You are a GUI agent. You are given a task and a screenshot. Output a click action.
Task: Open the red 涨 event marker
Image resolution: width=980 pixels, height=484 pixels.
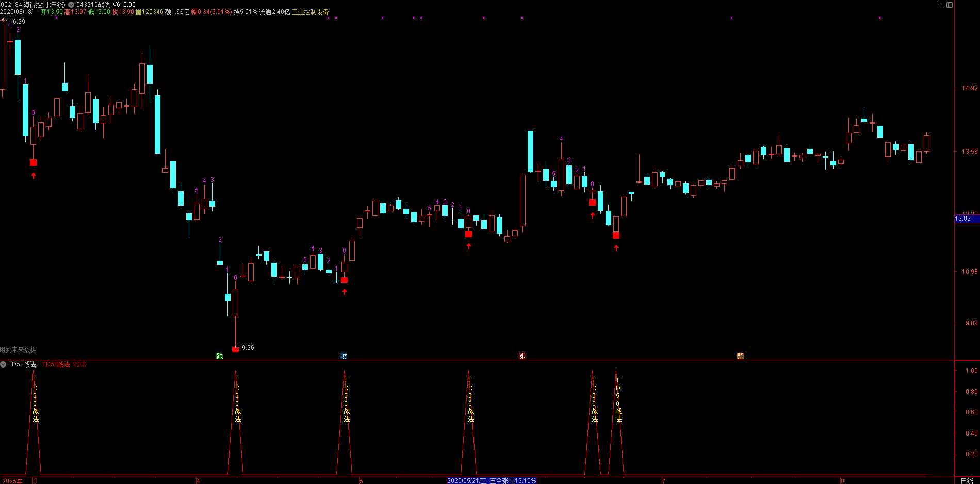tap(522, 356)
